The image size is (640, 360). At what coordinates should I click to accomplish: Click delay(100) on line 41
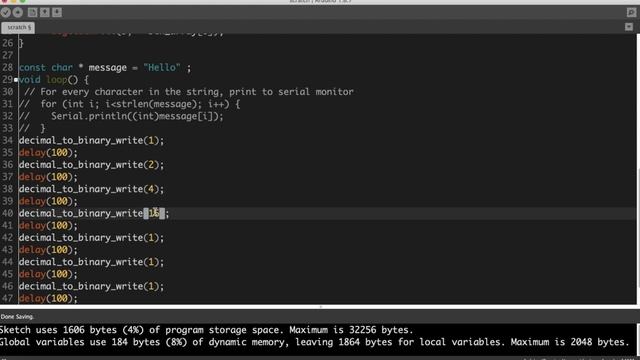tap(48, 225)
